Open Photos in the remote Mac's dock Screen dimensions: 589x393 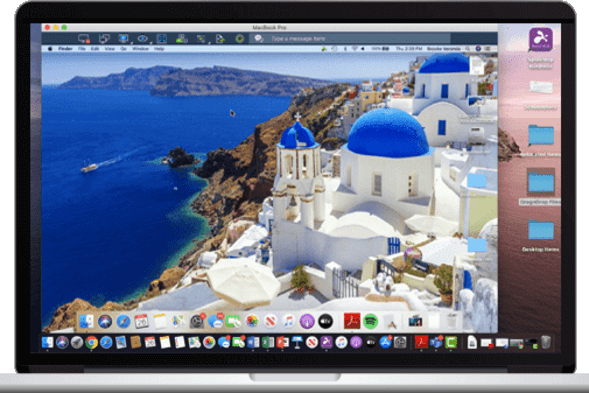[252, 321]
